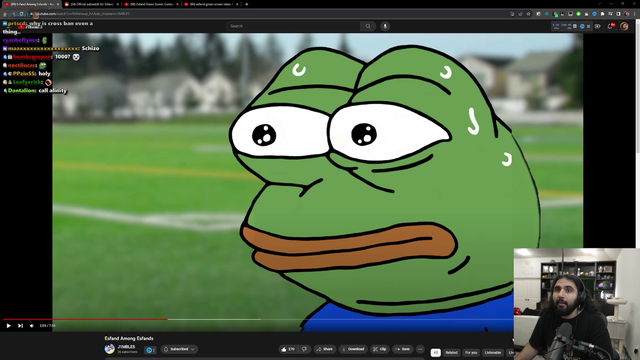Open JYMBLES channel name link
640x360 pixels.
[x=126, y=347]
